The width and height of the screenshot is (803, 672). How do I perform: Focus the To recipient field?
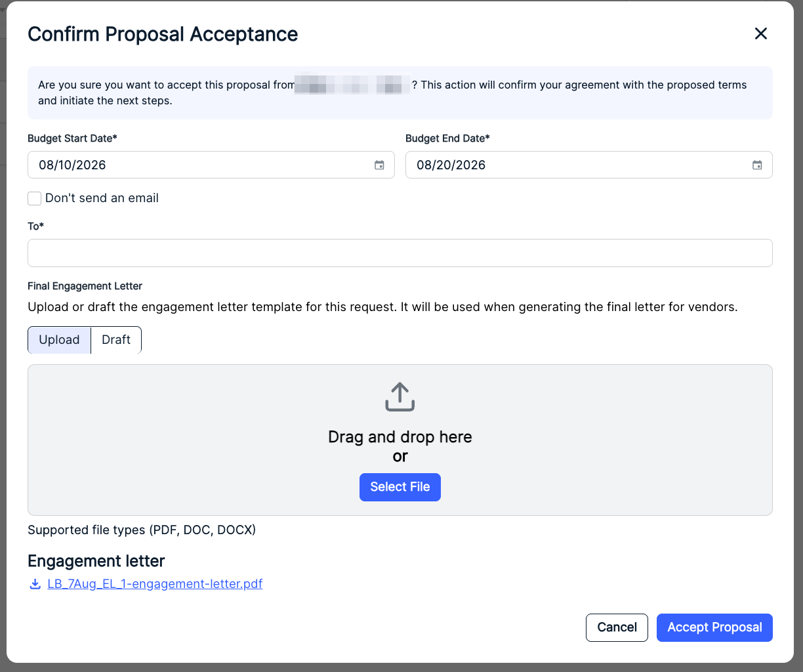400,253
